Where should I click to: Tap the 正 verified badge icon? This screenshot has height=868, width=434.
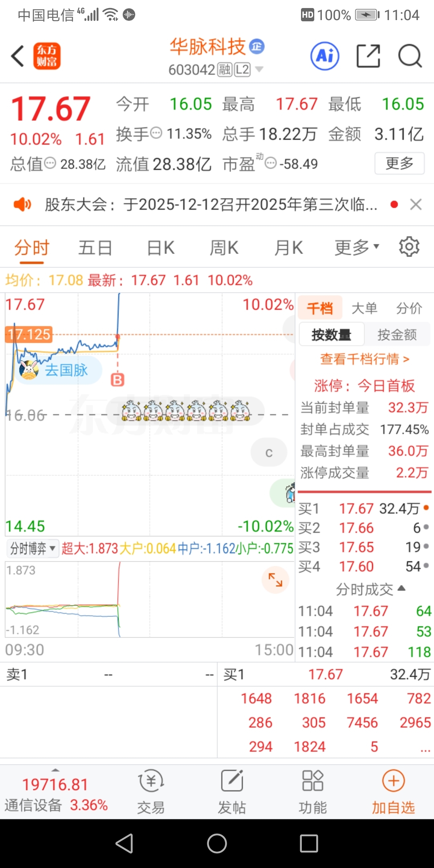pos(257,47)
